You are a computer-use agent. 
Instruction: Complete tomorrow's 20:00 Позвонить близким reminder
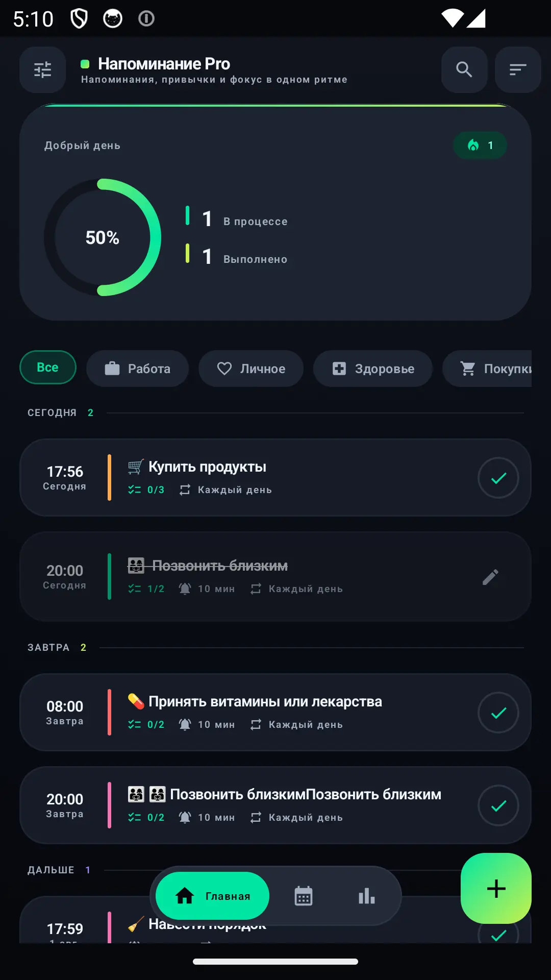click(x=498, y=805)
